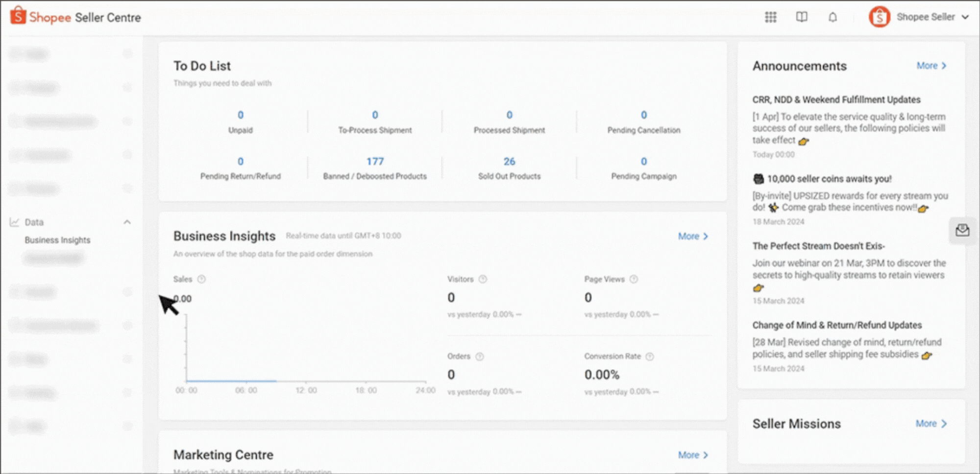Open 26 Sold Out Products

[509, 168]
